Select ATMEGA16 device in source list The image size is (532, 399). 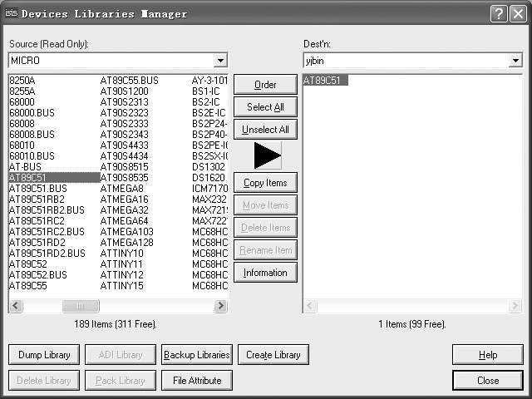point(124,199)
